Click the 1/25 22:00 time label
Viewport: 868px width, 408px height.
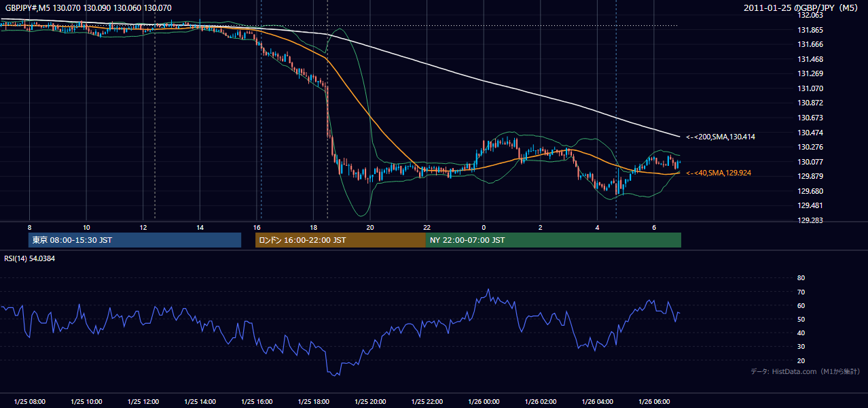click(x=427, y=402)
